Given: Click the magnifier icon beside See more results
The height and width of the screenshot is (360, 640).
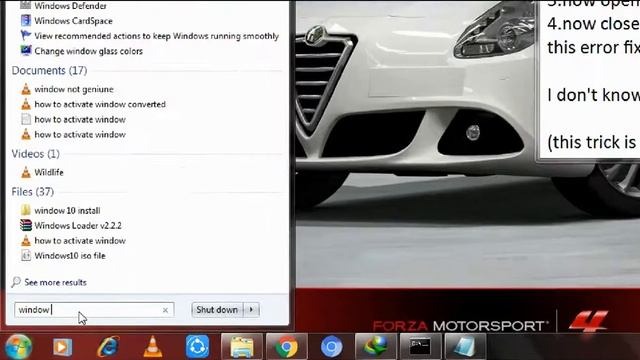Looking at the screenshot, I should pos(16,282).
